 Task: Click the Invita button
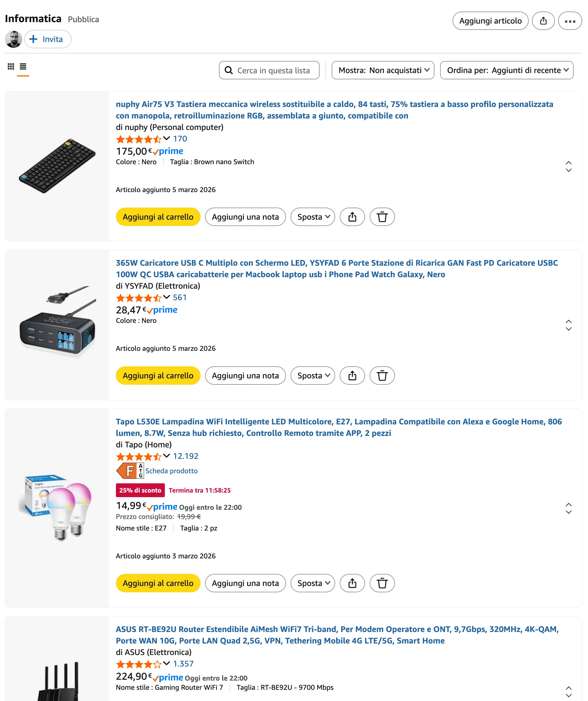pyautogui.click(x=48, y=39)
